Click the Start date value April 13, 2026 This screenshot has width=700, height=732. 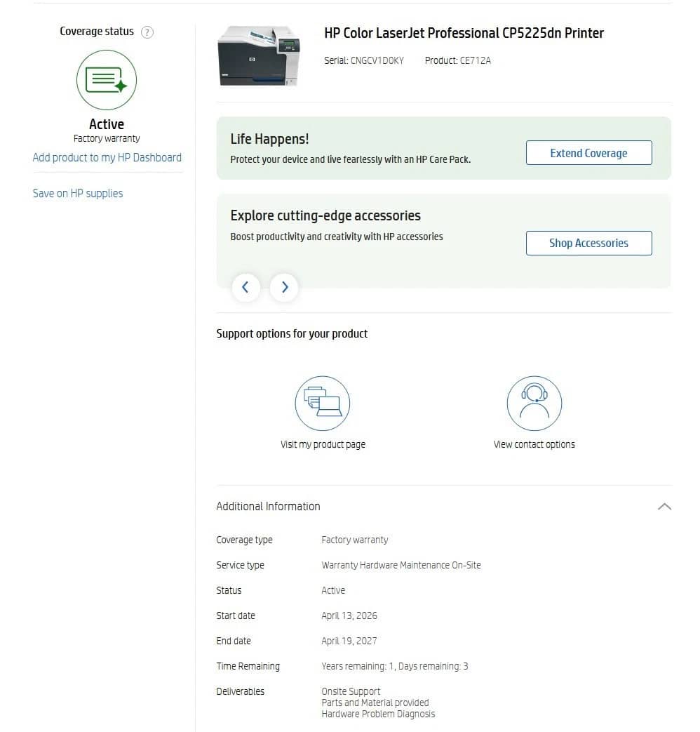tap(349, 615)
